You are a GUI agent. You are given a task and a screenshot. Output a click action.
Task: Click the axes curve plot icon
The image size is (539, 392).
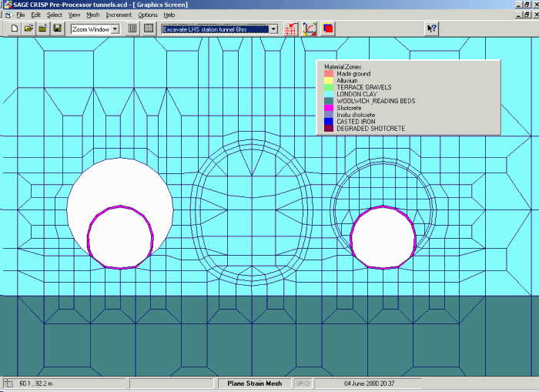310,29
